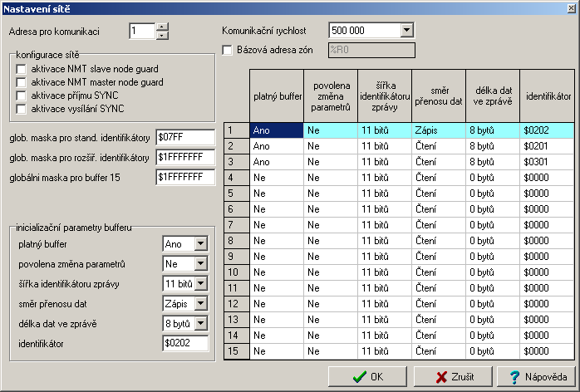Click směr přenosu dat column header
This screenshot has width=580, height=392.
coord(439,96)
